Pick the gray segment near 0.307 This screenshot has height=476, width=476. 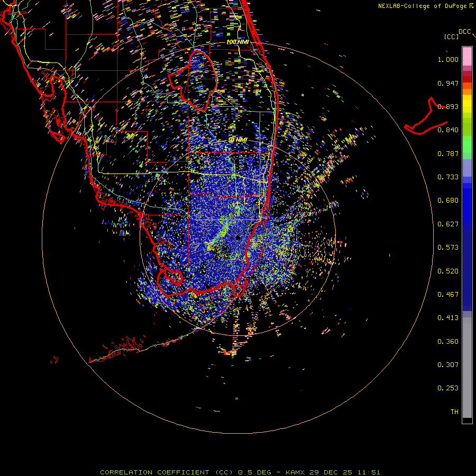pyautogui.click(x=467, y=368)
